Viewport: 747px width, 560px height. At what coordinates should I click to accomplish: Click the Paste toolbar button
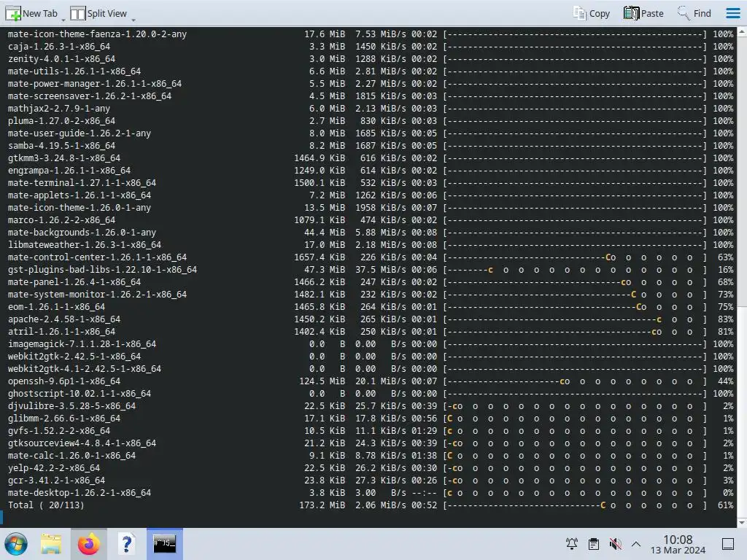643,13
